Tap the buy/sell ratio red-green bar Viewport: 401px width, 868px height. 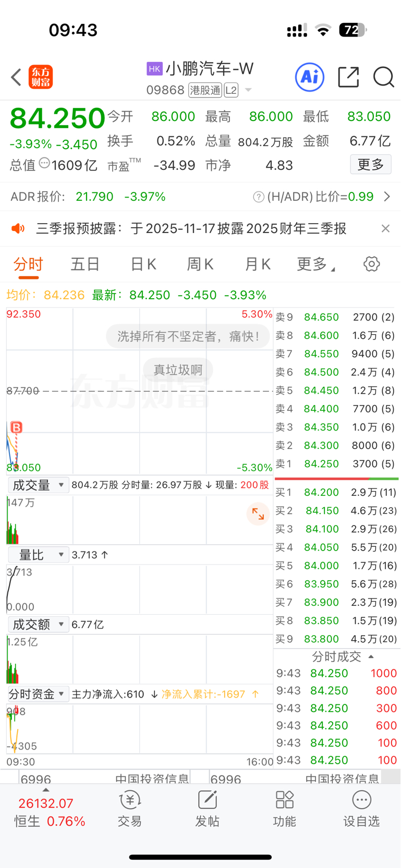coord(336,478)
